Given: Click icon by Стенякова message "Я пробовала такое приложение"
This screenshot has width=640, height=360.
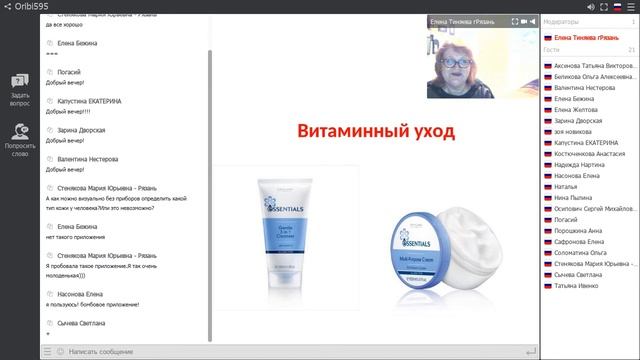Looking at the screenshot, I should pyautogui.click(x=50, y=255).
